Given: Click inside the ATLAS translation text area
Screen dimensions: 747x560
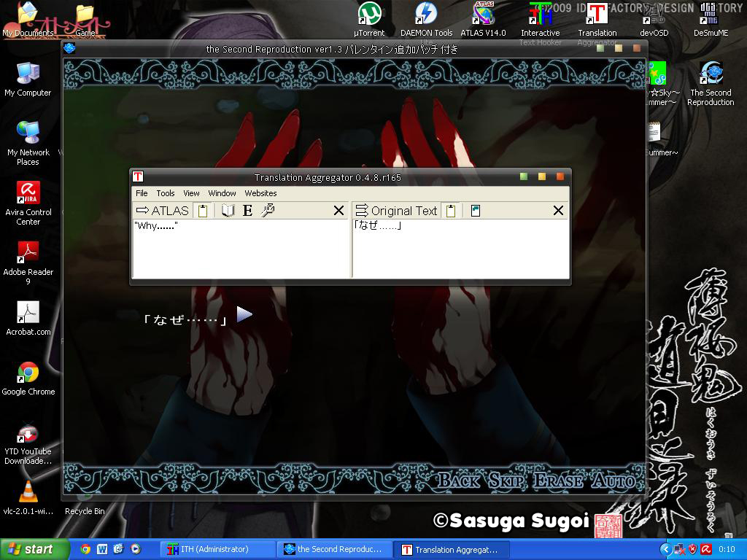Looking at the screenshot, I should click(x=241, y=249).
